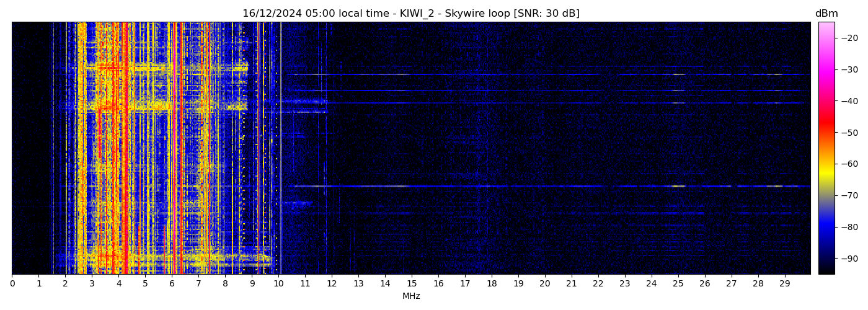Click the 20 MHz x-axis tick label
Screen dimensions: 868x310
tap(544, 283)
